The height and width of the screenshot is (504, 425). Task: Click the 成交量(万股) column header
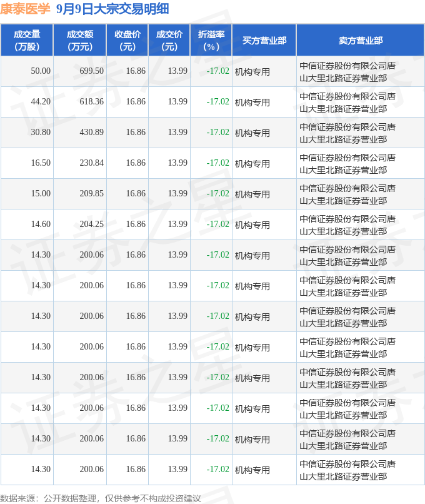tap(27, 41)
